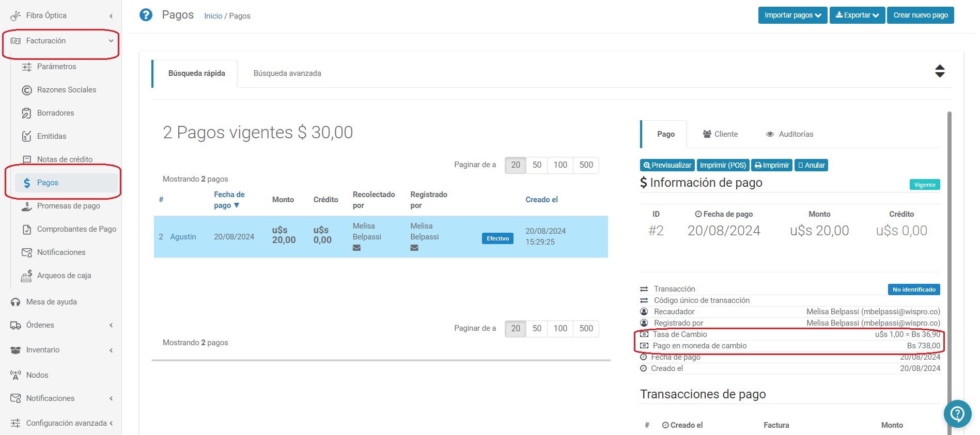Image resolution: width=980 pixels, height=435 pixels.
Task: Open the Agustin client link
Action: point(183,237)
